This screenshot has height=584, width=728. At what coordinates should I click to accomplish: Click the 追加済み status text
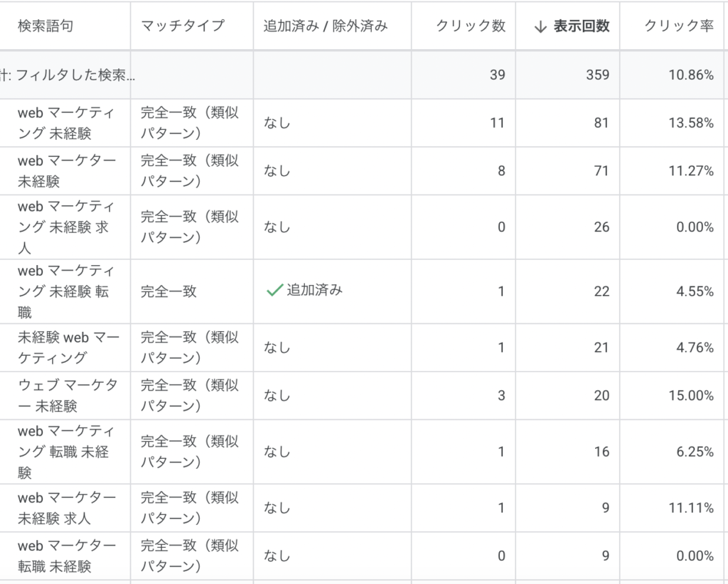pos(314,291)
